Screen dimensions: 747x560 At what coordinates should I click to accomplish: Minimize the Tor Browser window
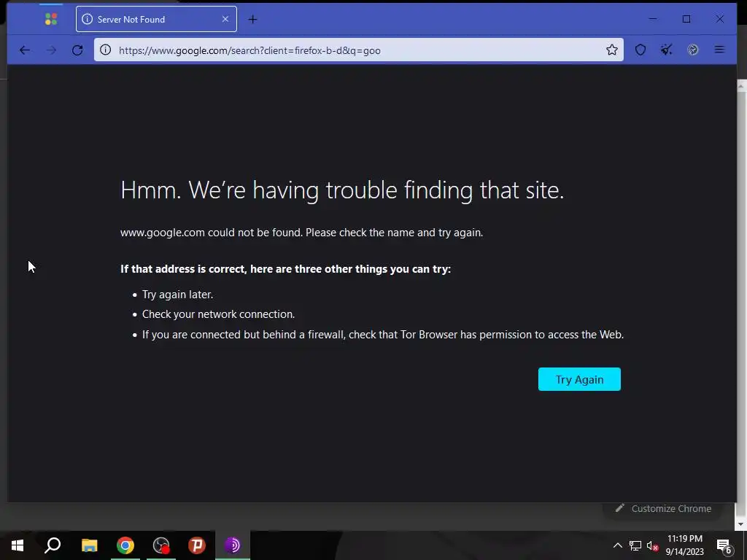coord(653,19)
